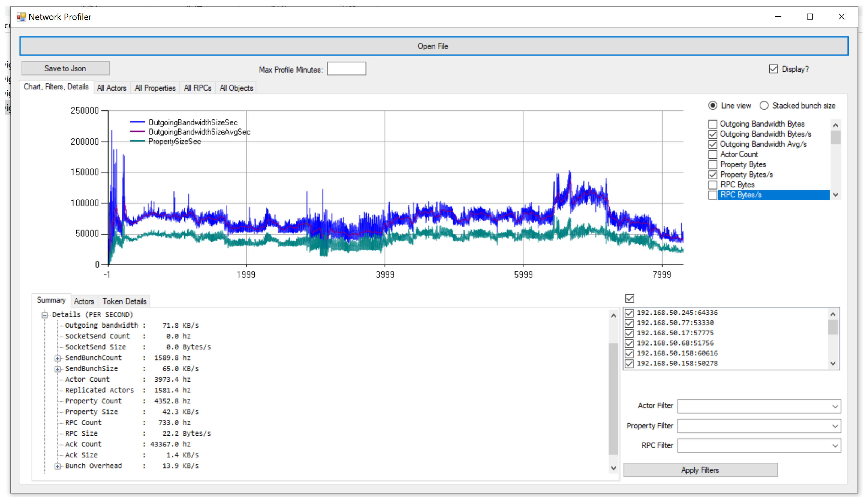Open the Token Details tab
866x504 pixels.
tap(124, 302)
